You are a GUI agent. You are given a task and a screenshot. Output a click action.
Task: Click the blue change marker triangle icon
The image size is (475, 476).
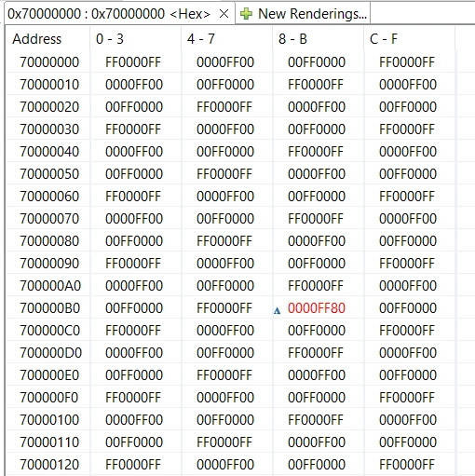click(x=277, y=310)
